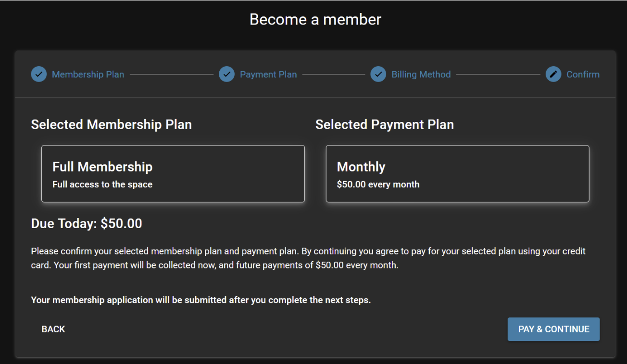Click the Billing Method step checkmark icon

pos(378,74)
